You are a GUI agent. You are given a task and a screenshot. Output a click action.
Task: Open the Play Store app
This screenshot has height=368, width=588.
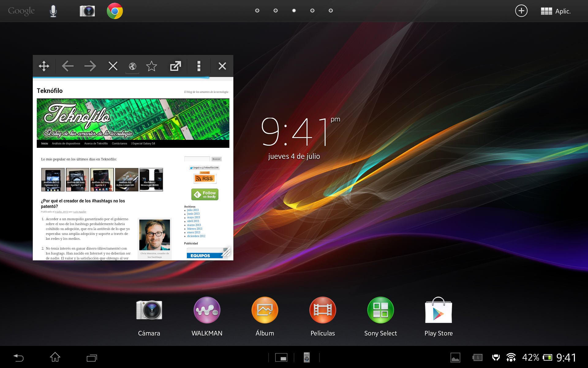(x=439, y=310)
